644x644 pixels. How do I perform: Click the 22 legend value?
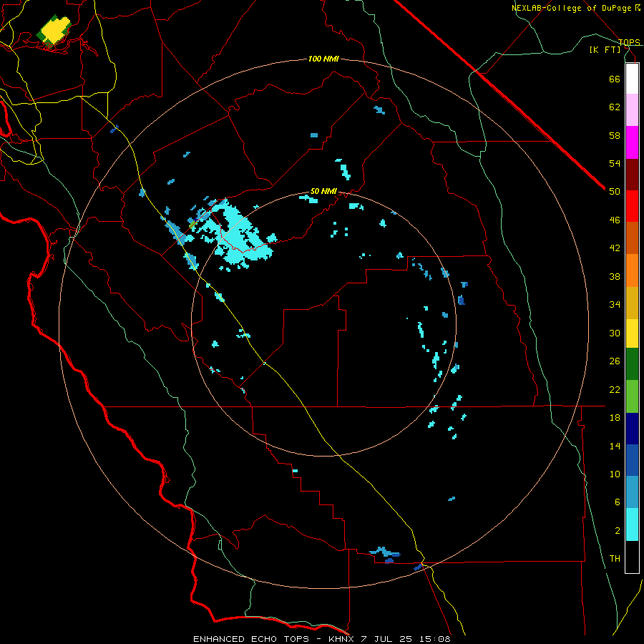coord(615,389)
